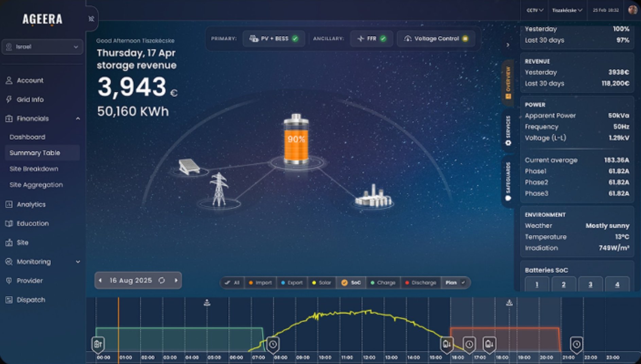
Task: Toggle the Export series filter
Action: (292, 283)
